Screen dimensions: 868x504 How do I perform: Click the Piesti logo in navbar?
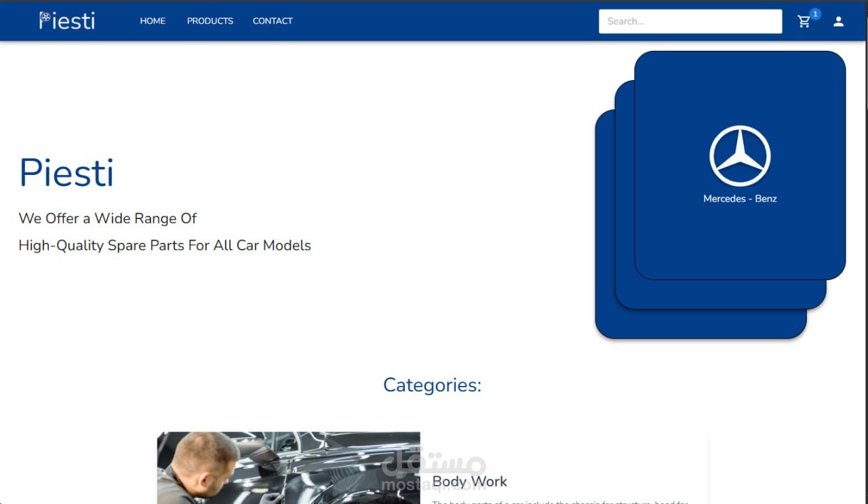[x=67, y=21]
